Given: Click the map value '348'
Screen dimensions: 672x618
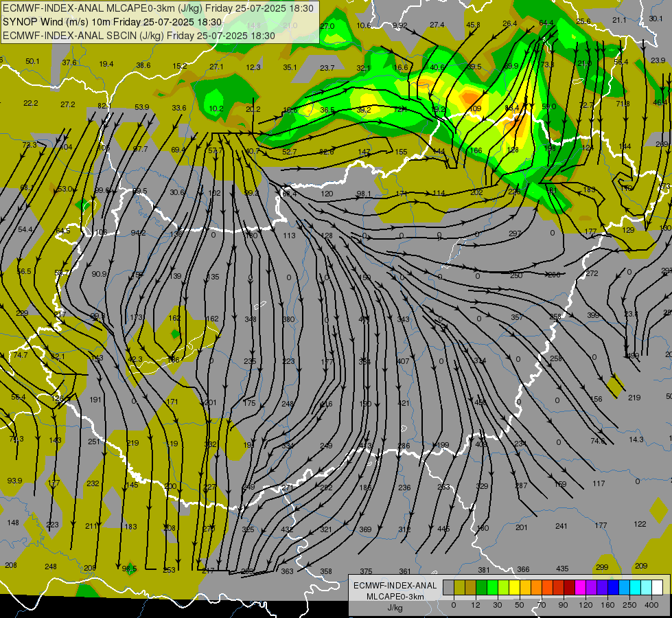Looking at the screenshot, I should tap(251, 319).
